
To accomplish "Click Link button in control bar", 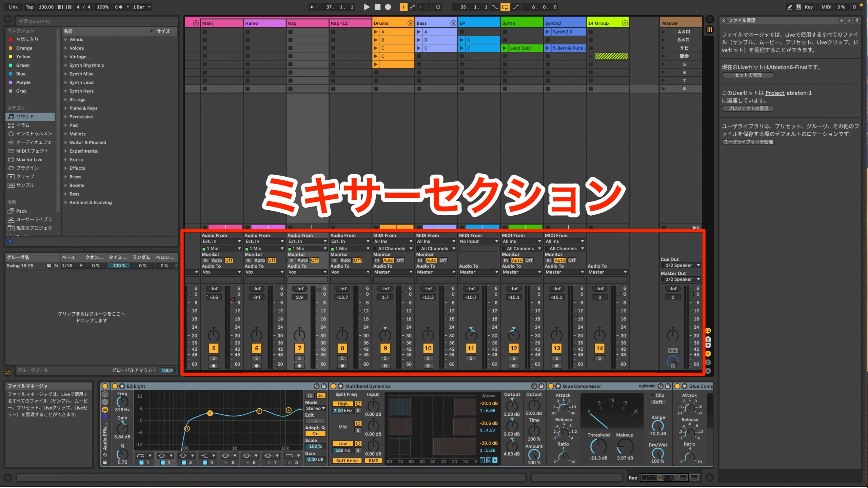I will click(x=14, y=7).
